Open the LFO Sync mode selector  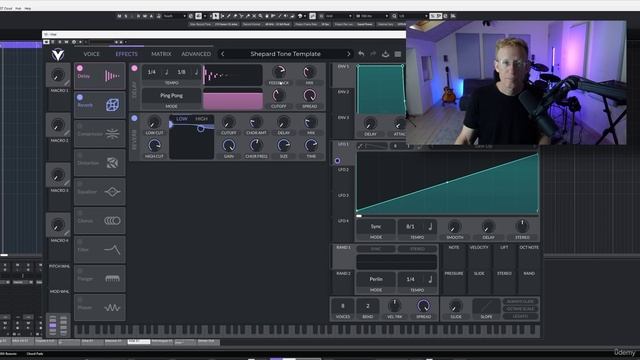[376, 227]
